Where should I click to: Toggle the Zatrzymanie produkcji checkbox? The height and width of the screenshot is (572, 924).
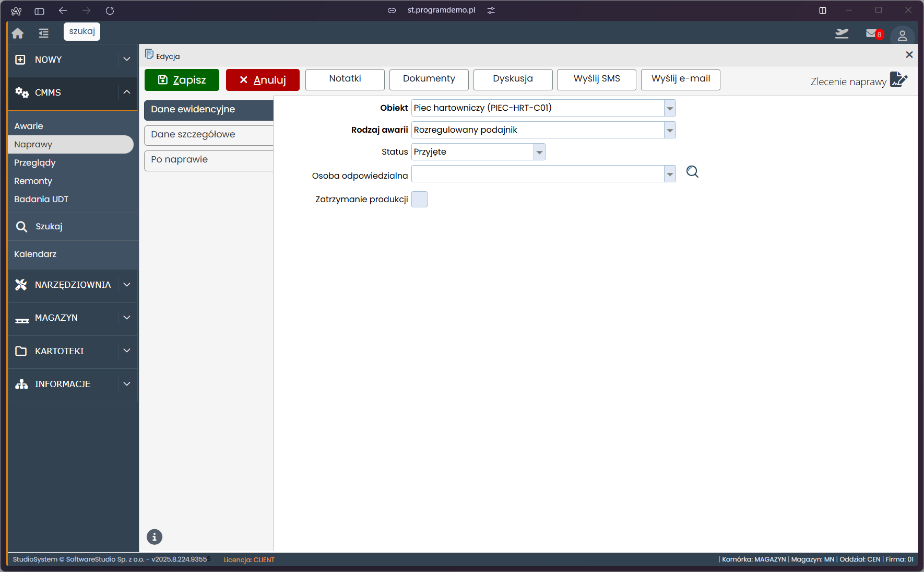click(x=419, y=200)
